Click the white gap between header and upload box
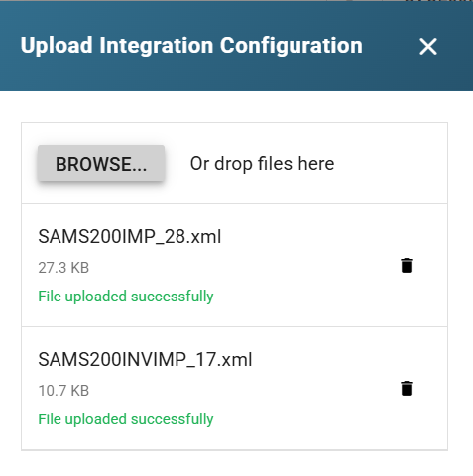Image resolution: width=473 pixels, height=476 pixels. [236, 106]
